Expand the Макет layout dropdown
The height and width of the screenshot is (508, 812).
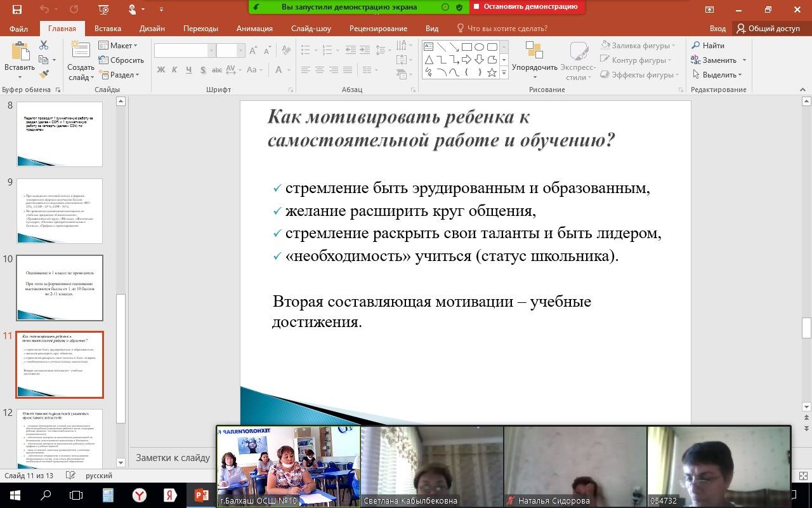pos(118,46)
